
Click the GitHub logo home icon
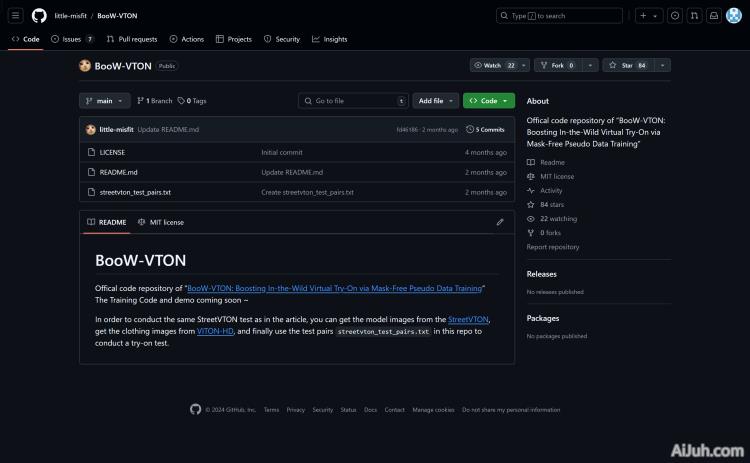[x=39, y=16]
